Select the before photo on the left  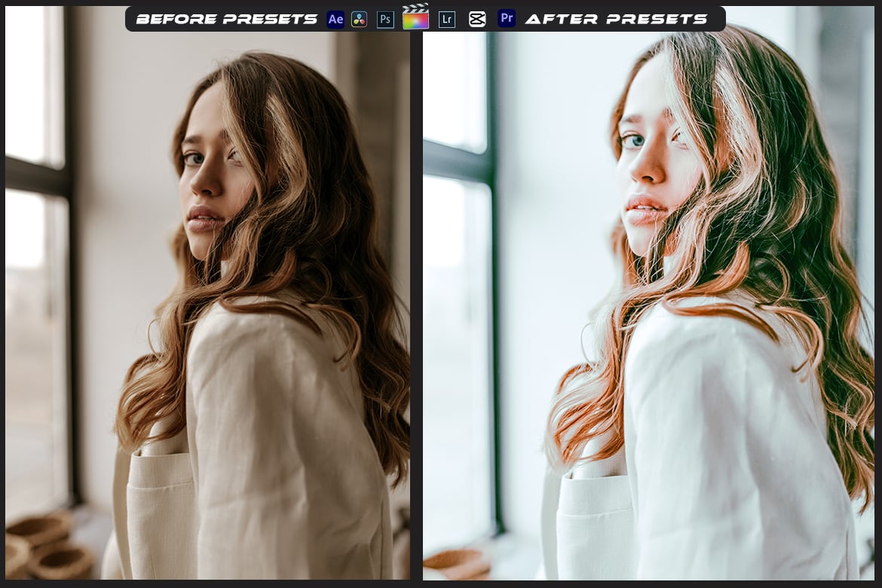click(207, 302)
